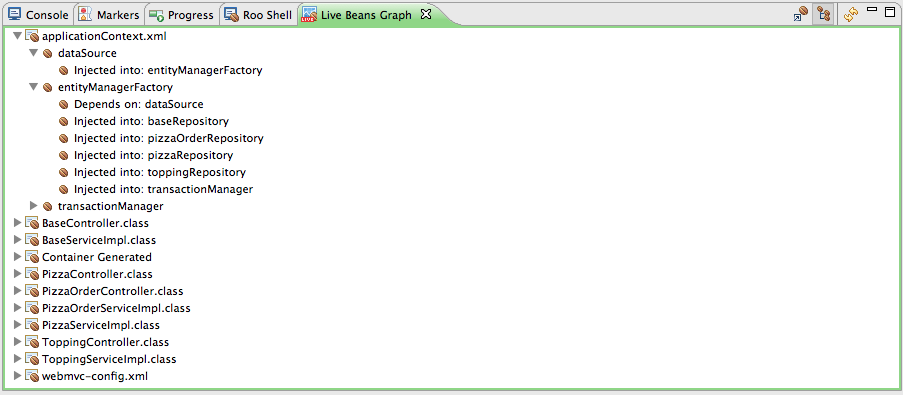Select the entityManagerFactory label text

[x=116, y=88]
